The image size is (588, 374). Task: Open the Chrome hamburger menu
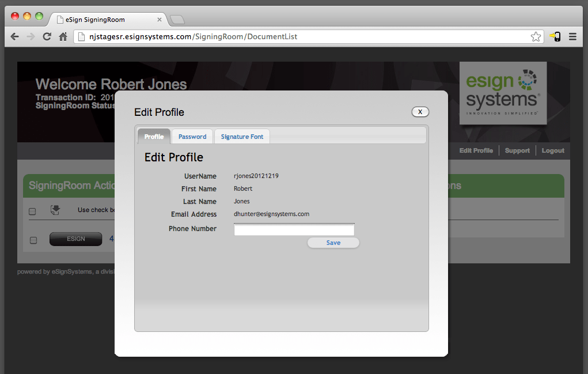pyautogui.click(x=572, y=37)
